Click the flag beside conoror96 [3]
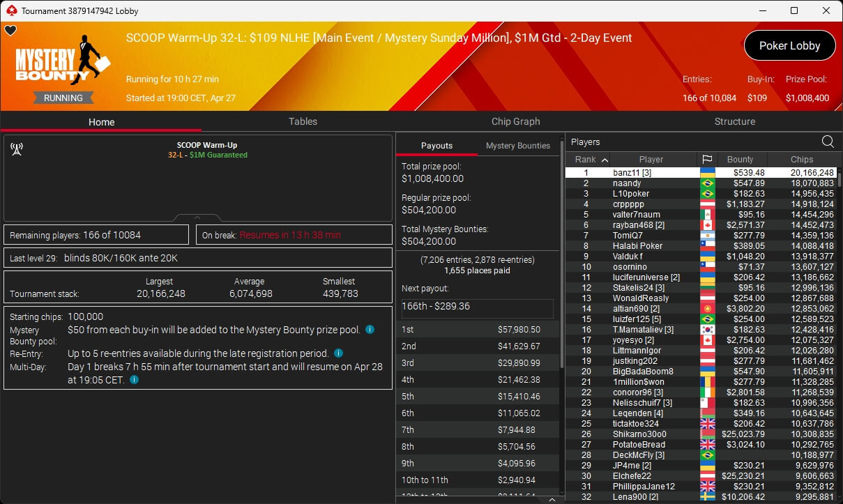The height and width of the screenshot is (504, 843). (707, 392)
